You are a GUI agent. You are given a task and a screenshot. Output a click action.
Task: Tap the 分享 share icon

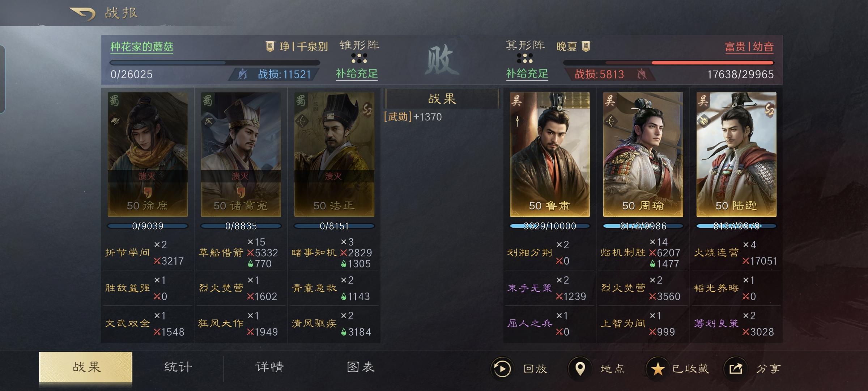(735, 369)
